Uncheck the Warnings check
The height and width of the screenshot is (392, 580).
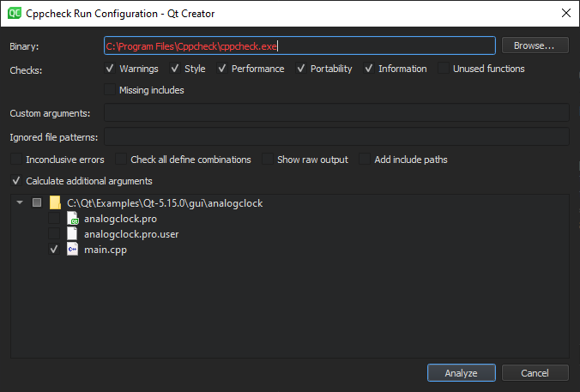coord(110,69)
